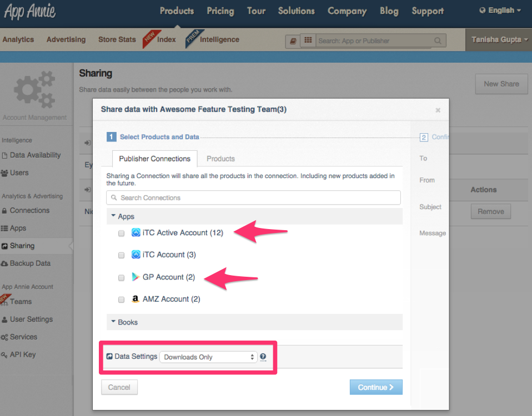The height and width of the screenshot is (416, 532).
Task: Click the Google Play icon for GP Account
Action: pos(135,277)
